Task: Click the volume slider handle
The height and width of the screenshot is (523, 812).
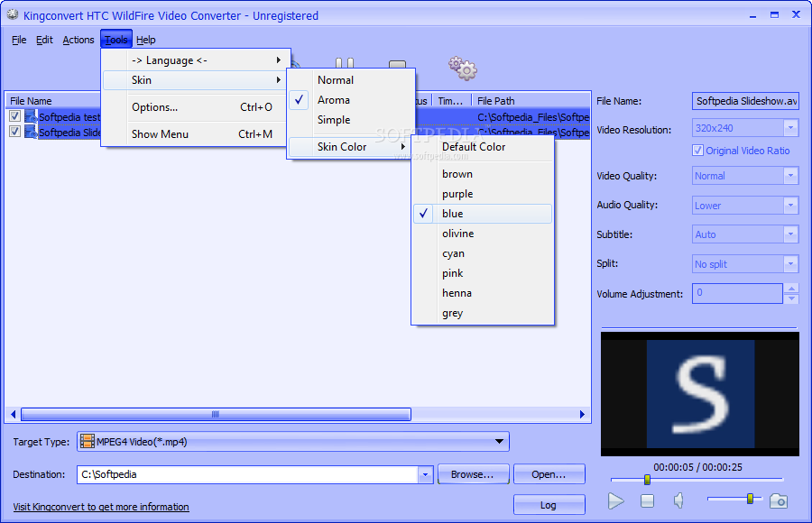Action: [x=750, y=499]
